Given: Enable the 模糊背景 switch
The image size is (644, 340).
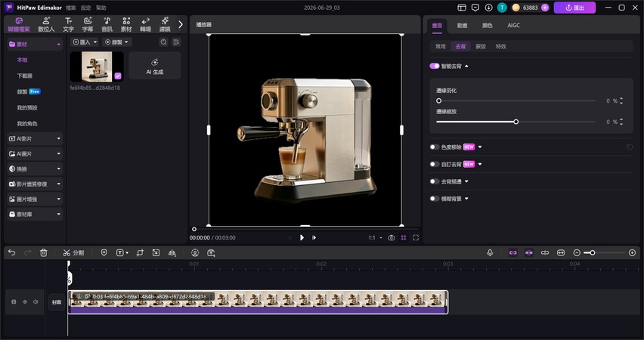Looking at the screenshot, I should click(x=435, y=199).
